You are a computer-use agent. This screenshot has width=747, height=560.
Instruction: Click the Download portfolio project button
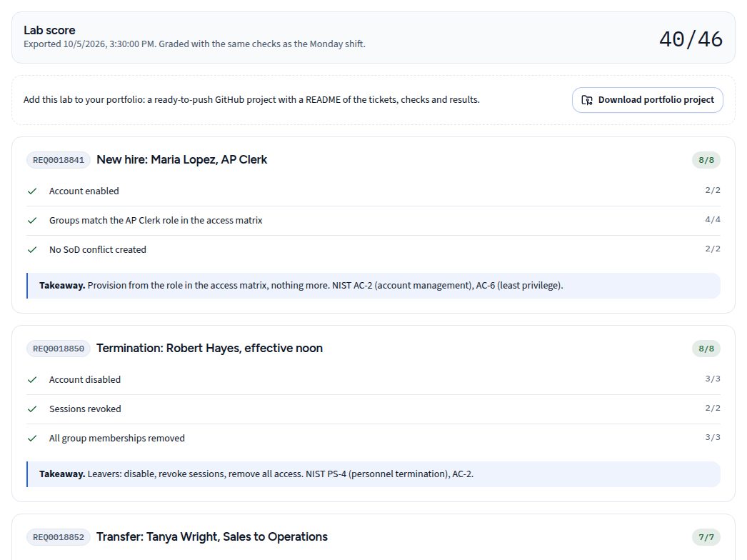point(648,100)
